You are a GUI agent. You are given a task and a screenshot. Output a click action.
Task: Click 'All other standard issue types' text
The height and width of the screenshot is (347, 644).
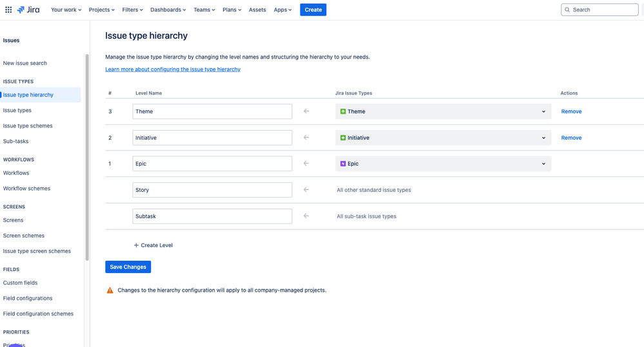pyautogui.click(x=374, y=190)
